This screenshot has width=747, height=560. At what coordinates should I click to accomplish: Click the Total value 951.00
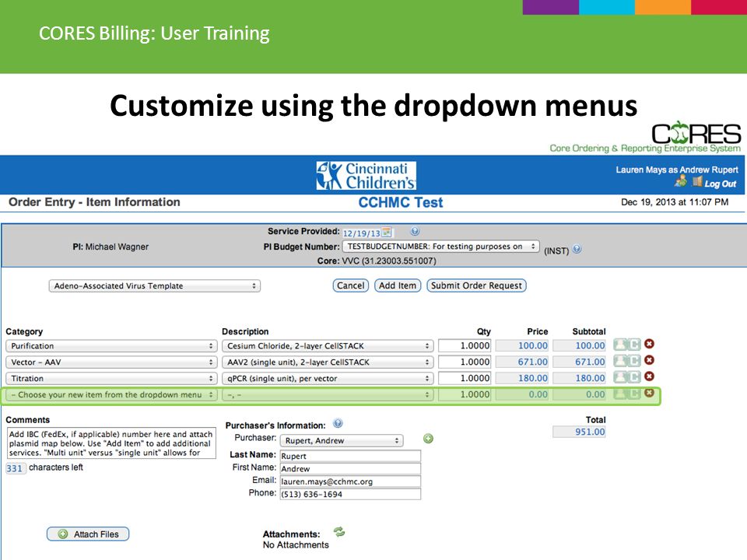coord(579,432)
